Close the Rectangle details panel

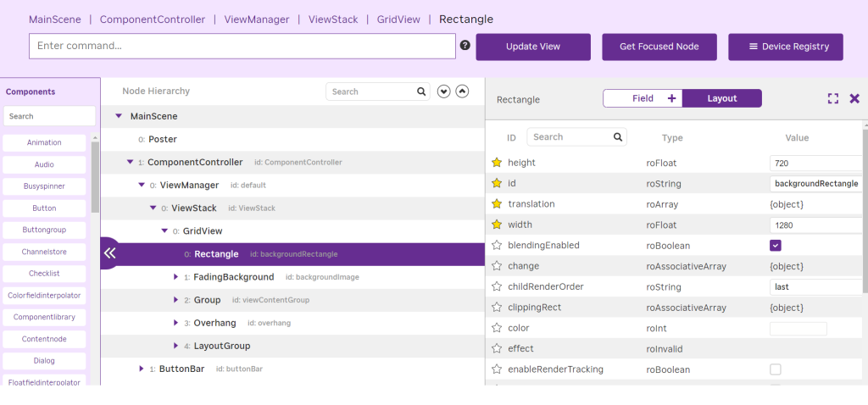(854, 98)
